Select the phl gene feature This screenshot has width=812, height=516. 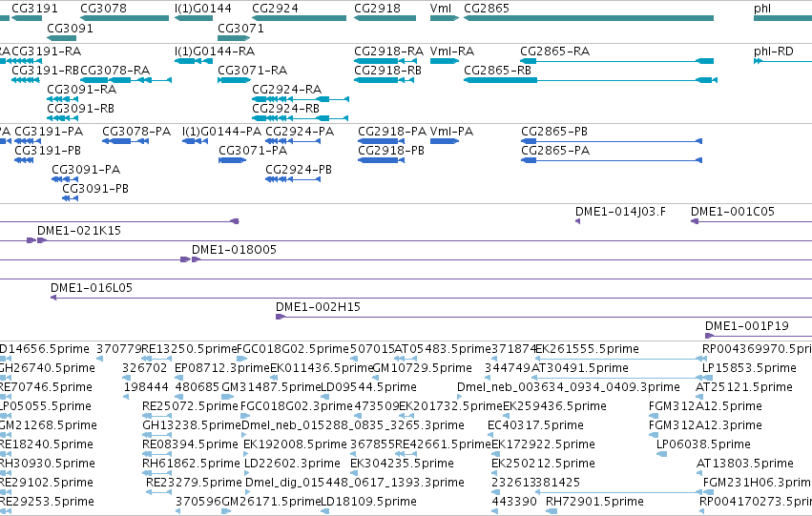tap(783, 18)
